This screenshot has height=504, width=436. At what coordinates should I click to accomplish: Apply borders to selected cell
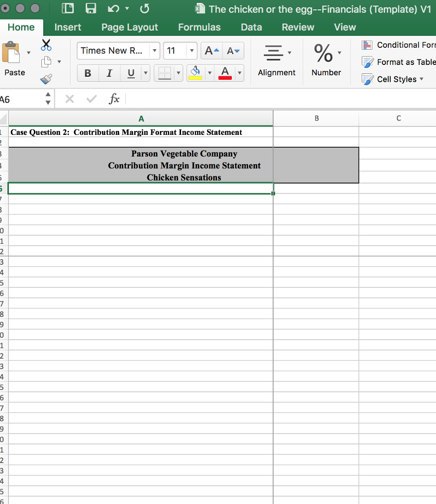pos(164,73)
